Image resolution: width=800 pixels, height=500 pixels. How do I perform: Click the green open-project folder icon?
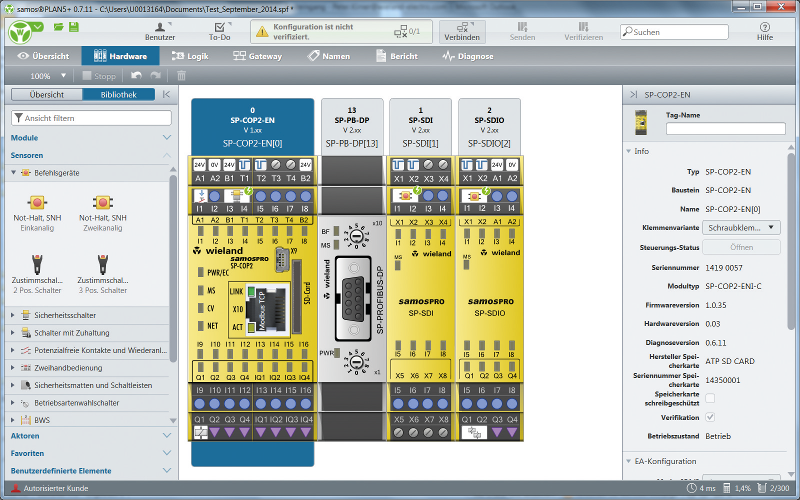tap(58, 27)
